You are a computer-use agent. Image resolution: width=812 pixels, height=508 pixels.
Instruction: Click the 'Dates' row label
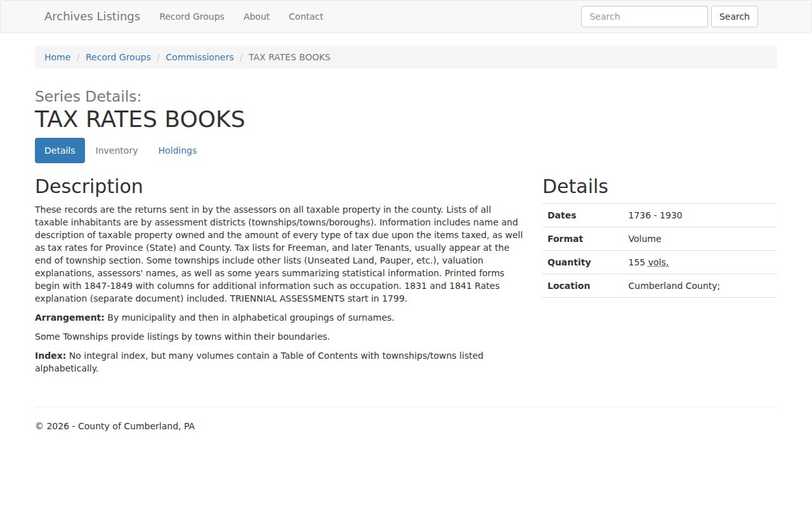pos(561,215)
